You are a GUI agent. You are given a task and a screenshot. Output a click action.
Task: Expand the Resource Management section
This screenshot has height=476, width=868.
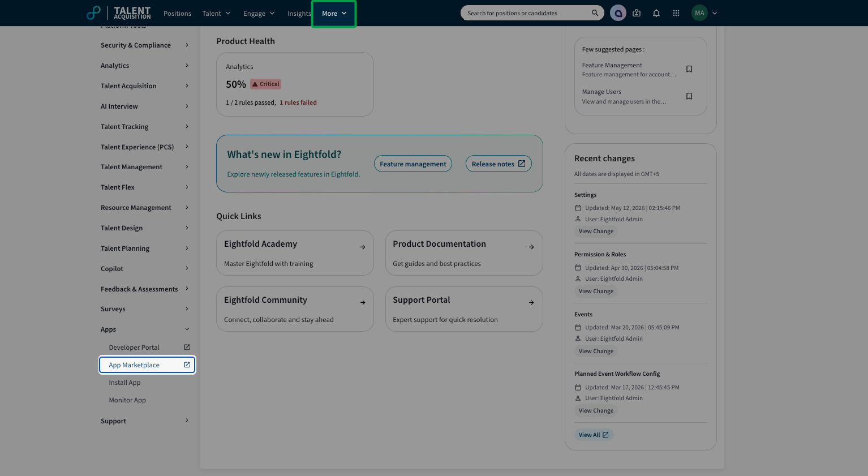pyautogui.click(x=145, y=208)
